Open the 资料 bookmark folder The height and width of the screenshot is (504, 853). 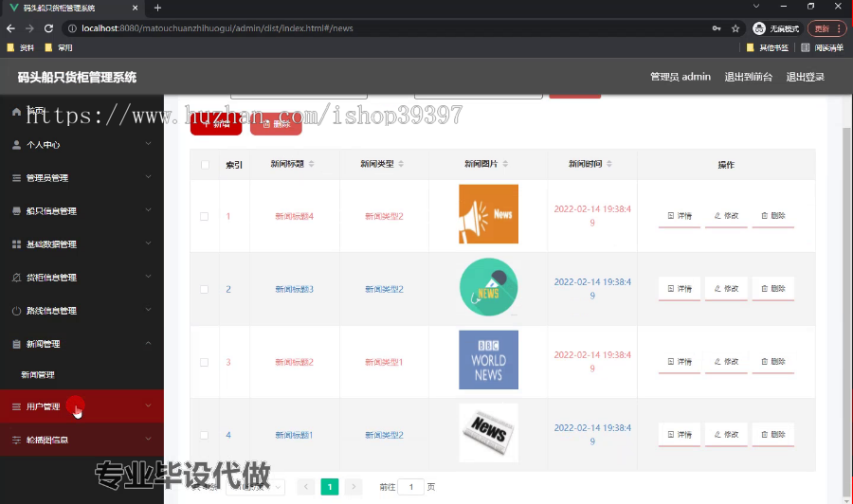tap(21, 48)
